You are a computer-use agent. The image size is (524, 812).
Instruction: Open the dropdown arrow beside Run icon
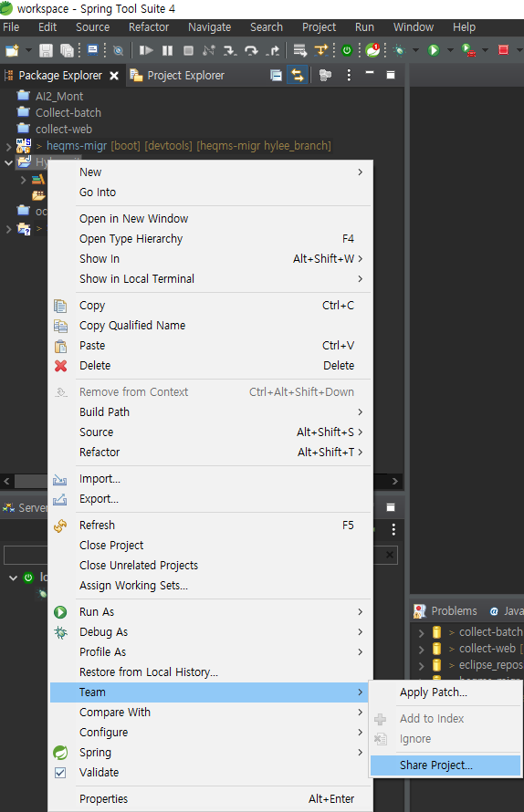450,50
